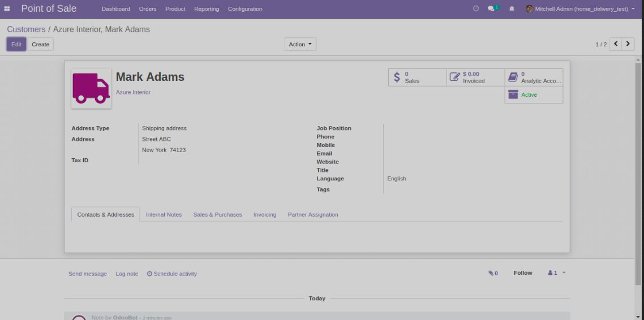Click Schedule activity link
This screenshot has width=644, height=320.
(172, 274)
